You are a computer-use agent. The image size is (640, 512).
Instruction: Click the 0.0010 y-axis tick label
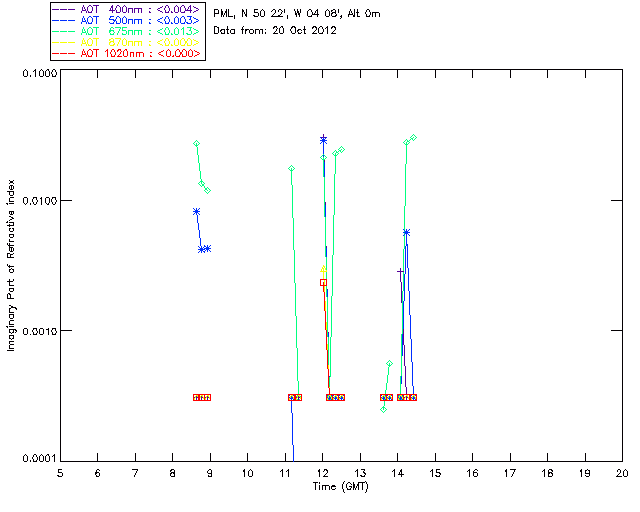(x=40, y=331)
